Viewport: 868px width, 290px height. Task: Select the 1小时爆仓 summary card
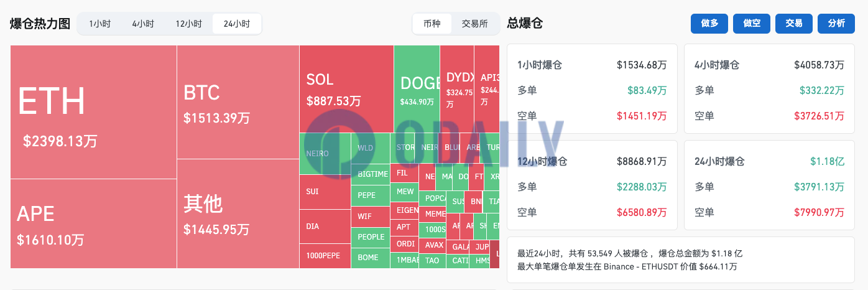click(x=592, y=88)
